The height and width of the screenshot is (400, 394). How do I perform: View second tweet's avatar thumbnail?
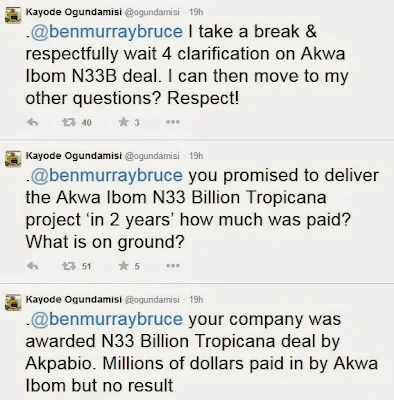coord(13,159)
